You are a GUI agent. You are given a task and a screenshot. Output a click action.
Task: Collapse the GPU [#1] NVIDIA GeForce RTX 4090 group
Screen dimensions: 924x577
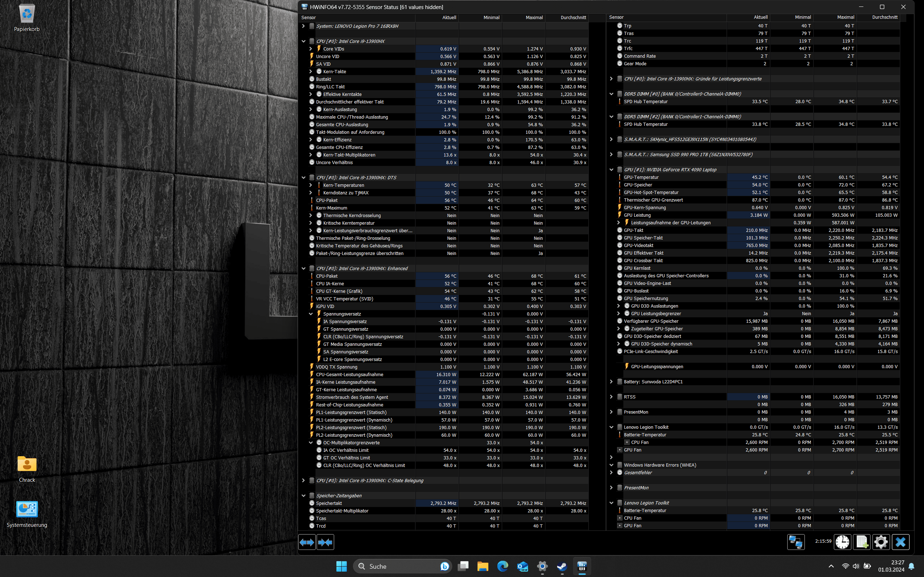611,170
